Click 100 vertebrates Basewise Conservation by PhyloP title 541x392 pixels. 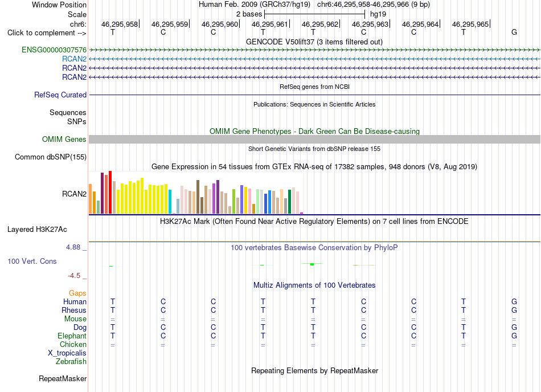(x=314, y=247)
